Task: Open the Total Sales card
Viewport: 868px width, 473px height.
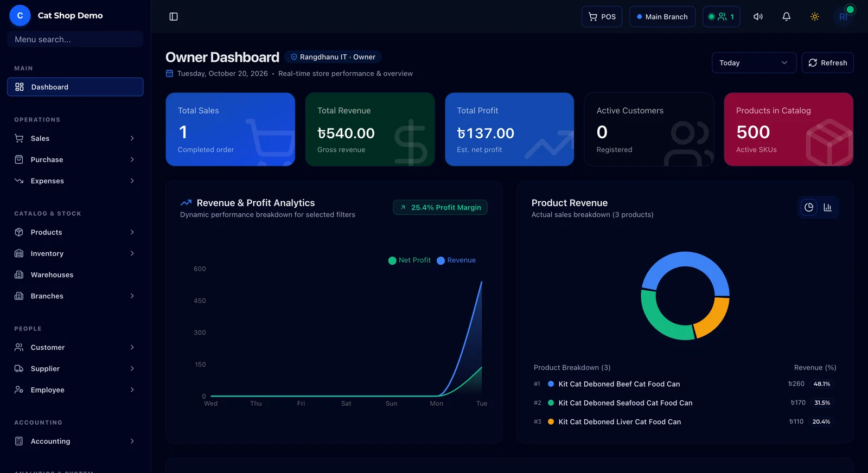Action: [231, 129]
